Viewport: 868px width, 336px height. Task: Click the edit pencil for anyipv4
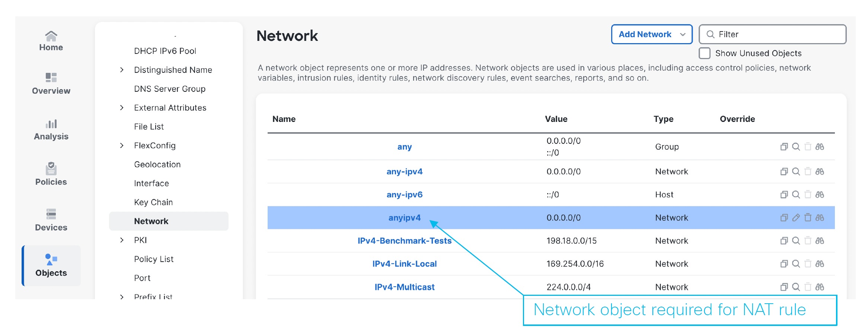pyautogui.click(x=796, y=218)
